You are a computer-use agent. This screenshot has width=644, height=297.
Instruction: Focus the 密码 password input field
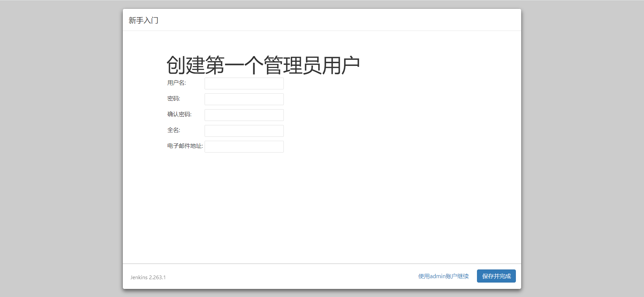(x=244, y=99)
